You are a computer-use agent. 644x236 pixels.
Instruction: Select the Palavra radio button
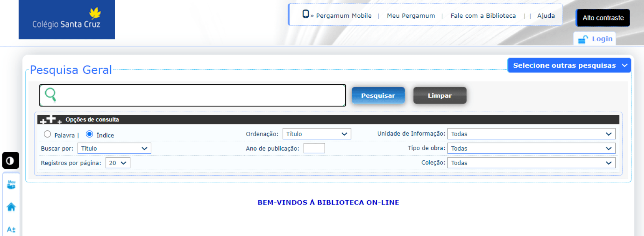coord(48,134)
